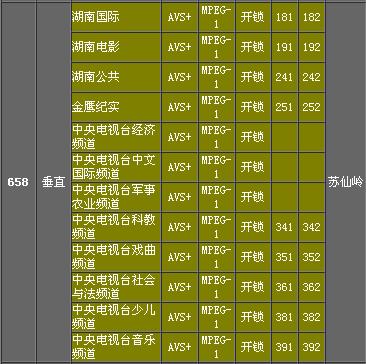Click 开锁 in the 戏曲频道 row
366x364 pixels.
click(x=253, y=257)
